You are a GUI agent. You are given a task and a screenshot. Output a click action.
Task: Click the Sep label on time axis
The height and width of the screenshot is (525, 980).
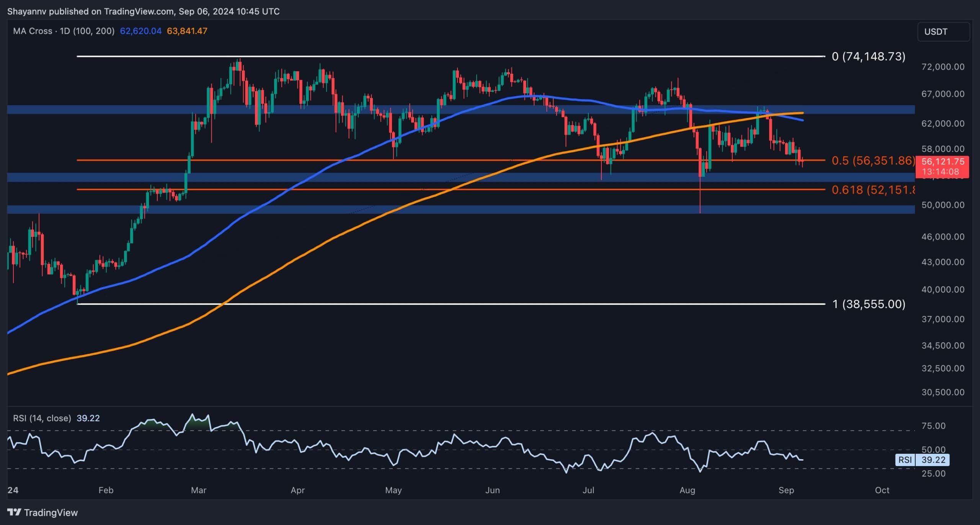coord(786,490)
